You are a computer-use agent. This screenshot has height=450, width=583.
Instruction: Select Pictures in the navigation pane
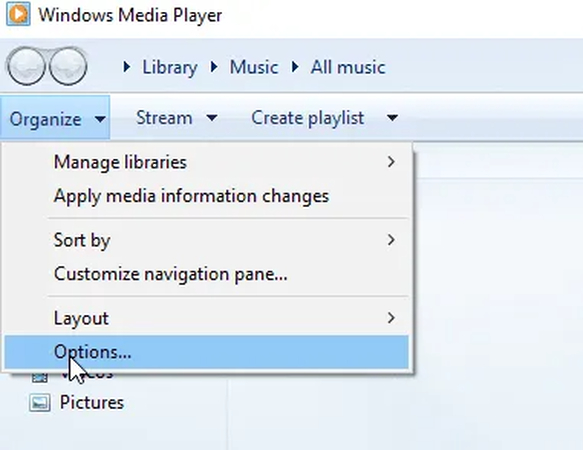pyautogui.click(x=91, y=403)
